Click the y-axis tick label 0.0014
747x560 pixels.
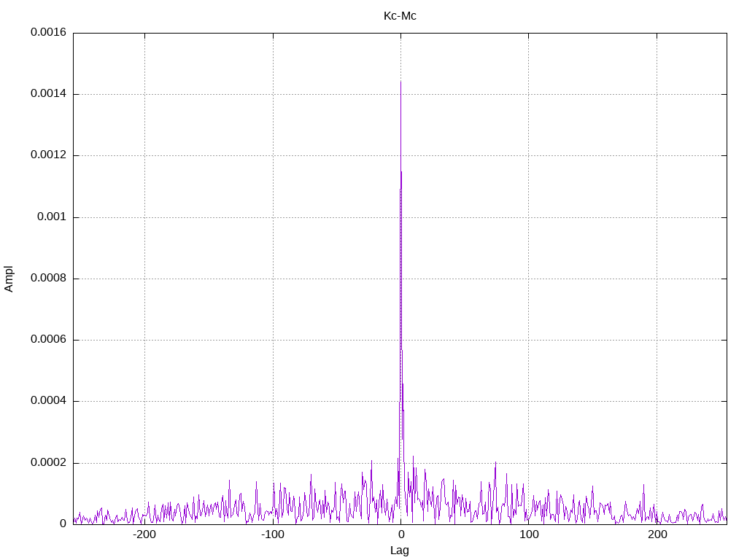pyautogui.click(x=48, y=93)
